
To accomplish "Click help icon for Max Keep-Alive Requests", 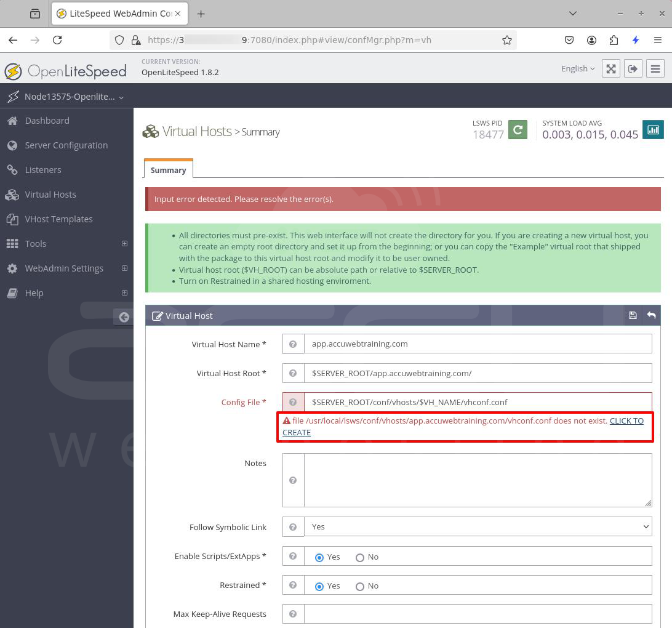I will 293,614.
